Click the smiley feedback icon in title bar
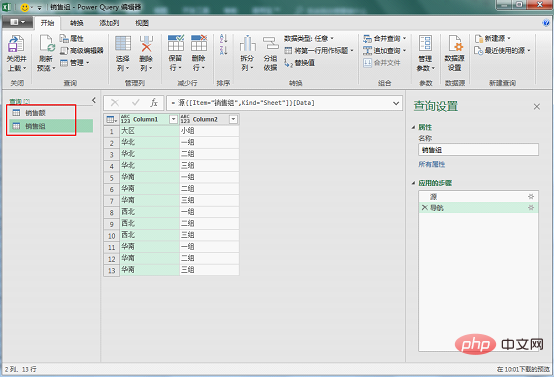The image size is (554, 377). (25, 7)
